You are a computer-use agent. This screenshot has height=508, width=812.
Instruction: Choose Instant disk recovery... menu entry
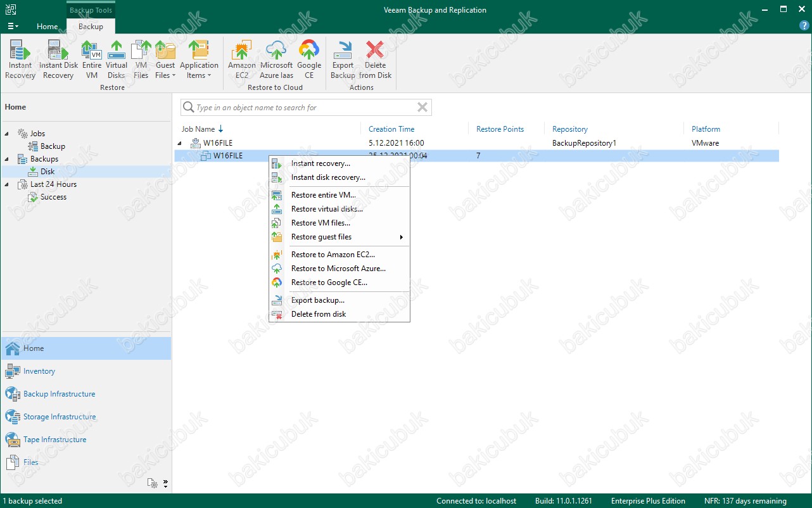339,177
